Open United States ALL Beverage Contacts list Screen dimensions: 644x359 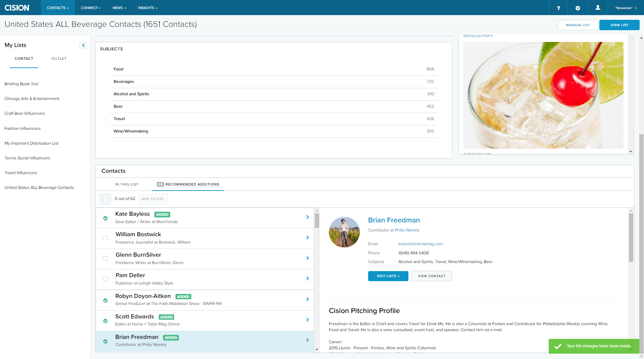pyautogui.click(x=39, y=188)
